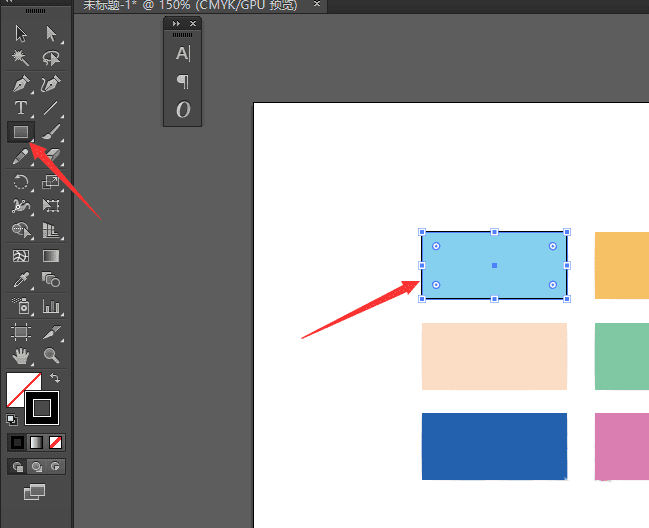The height and width of the screenshot is (528, 649).
Task: Select the Curvature tool
Action: pos(51,84)
